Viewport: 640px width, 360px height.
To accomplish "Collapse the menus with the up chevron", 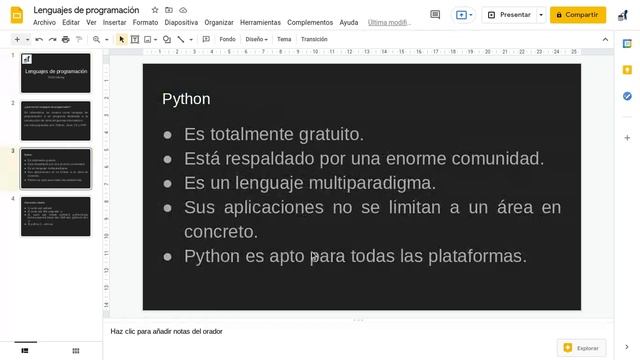I will click(605, 40).
